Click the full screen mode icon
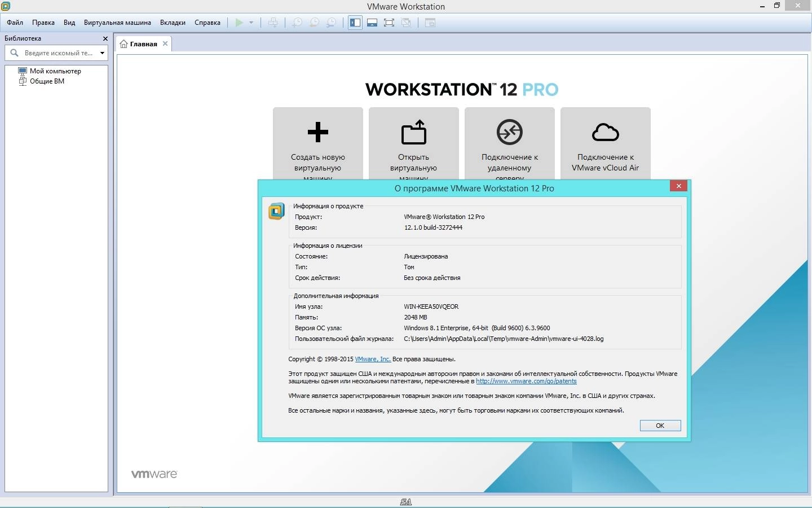Viewport: 812px width, 508px height. tap(389, 23)
